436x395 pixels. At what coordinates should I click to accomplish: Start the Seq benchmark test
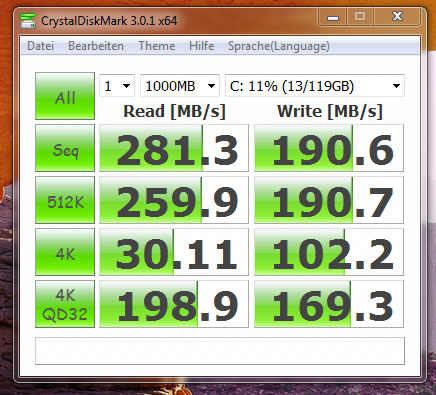coord(65,148)
